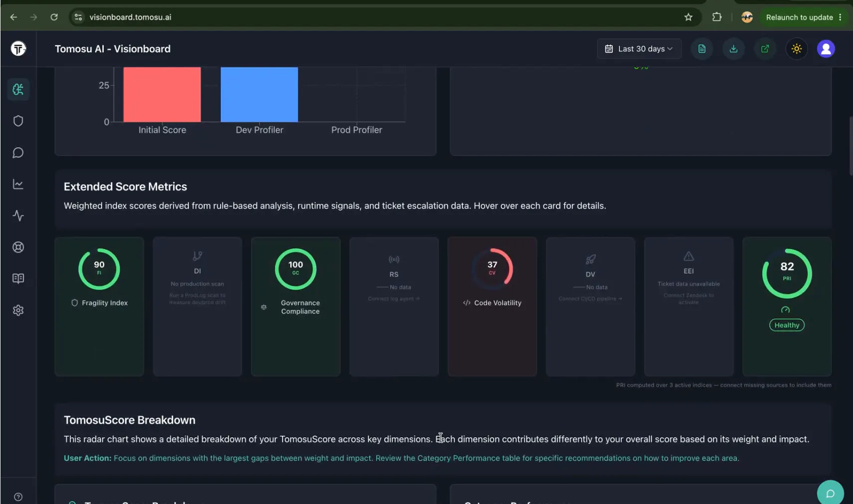Open the browser extensions puzzle icon
This screenshot has width=853, height=504.
716,17
